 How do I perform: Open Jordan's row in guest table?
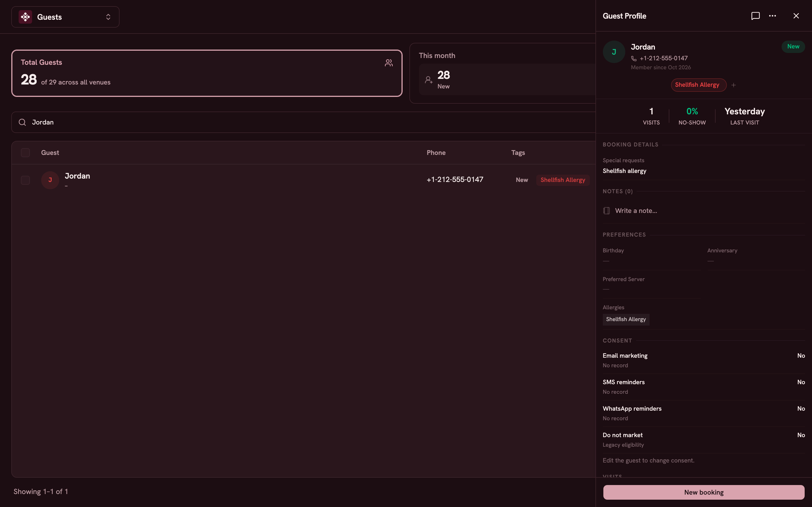click(x=304, y=180)
